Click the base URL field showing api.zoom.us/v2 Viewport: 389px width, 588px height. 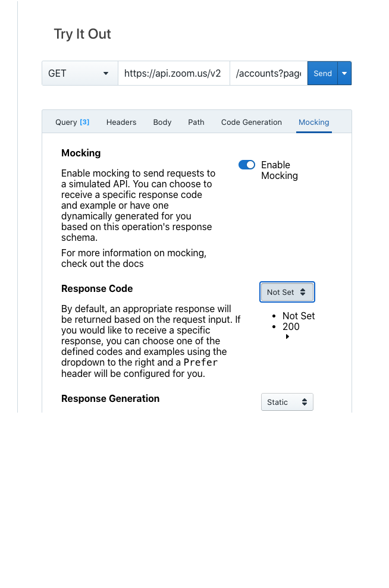click(x=172, y=73)
